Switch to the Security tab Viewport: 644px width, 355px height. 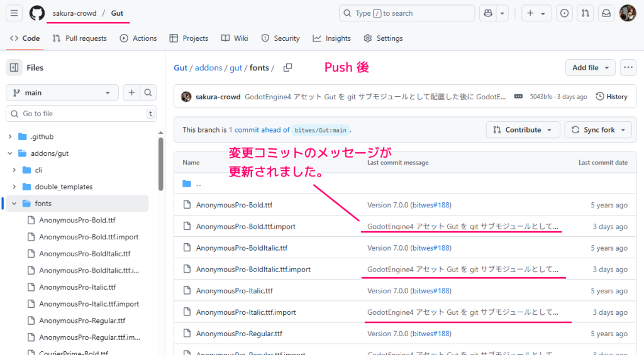tap(280, 38)
